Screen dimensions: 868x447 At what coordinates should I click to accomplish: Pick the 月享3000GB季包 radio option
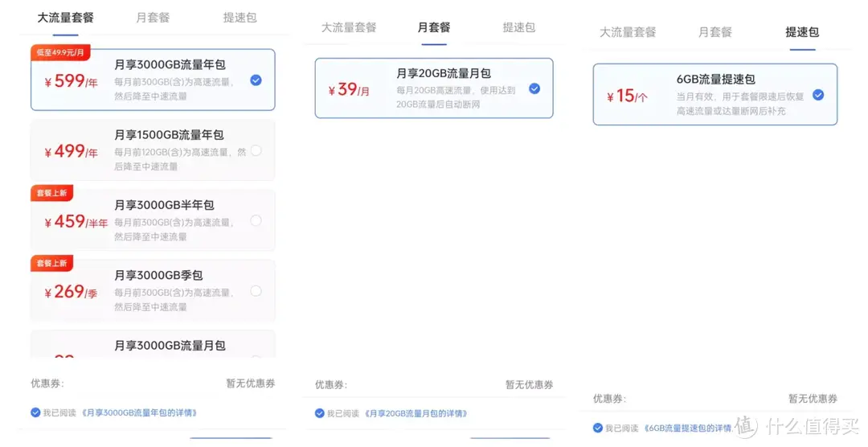click(x=256, y=291)
